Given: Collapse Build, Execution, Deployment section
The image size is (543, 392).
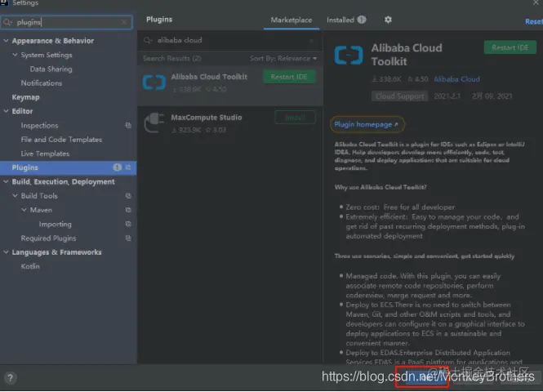Looking at the screenshot, I should click(x=6, y=181).
